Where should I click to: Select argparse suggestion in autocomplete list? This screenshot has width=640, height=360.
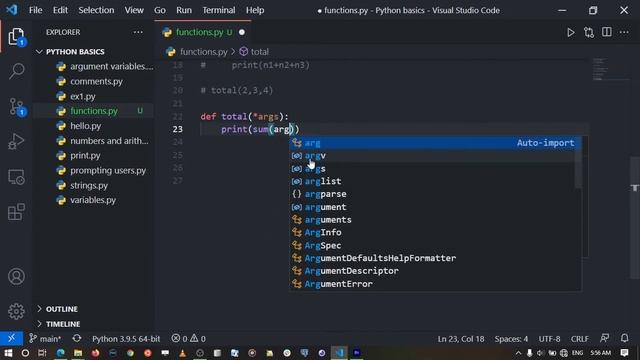coord(435,194)
